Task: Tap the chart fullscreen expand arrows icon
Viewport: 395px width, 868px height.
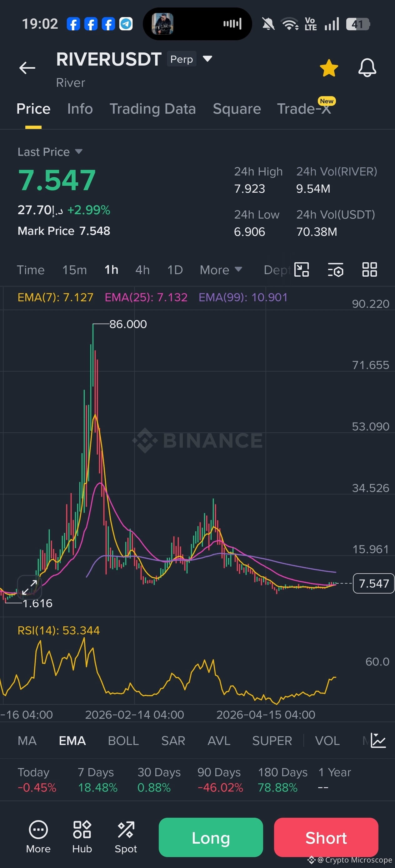Action: pyautogui.click(x=30, y=587)
